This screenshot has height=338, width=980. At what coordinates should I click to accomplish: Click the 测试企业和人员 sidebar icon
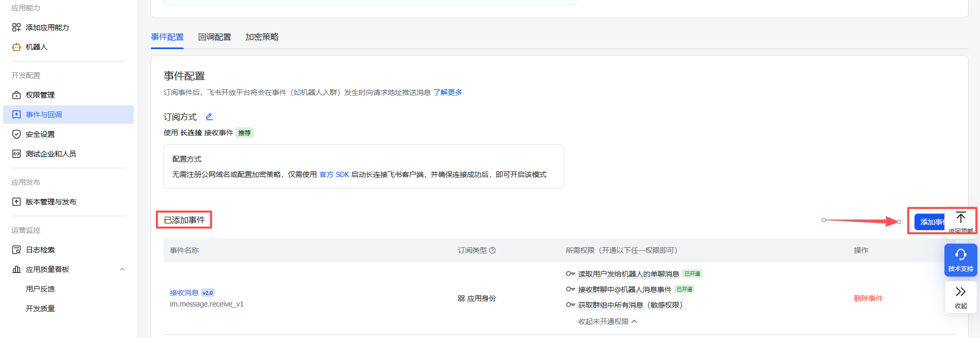point(17,154)
